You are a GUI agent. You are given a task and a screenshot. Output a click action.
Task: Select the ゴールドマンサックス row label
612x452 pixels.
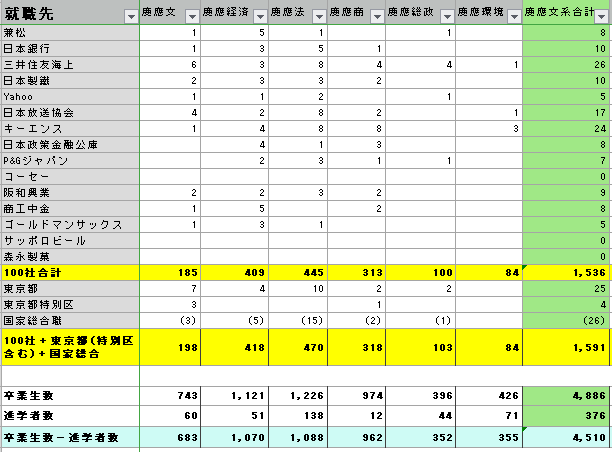(69, 225)
